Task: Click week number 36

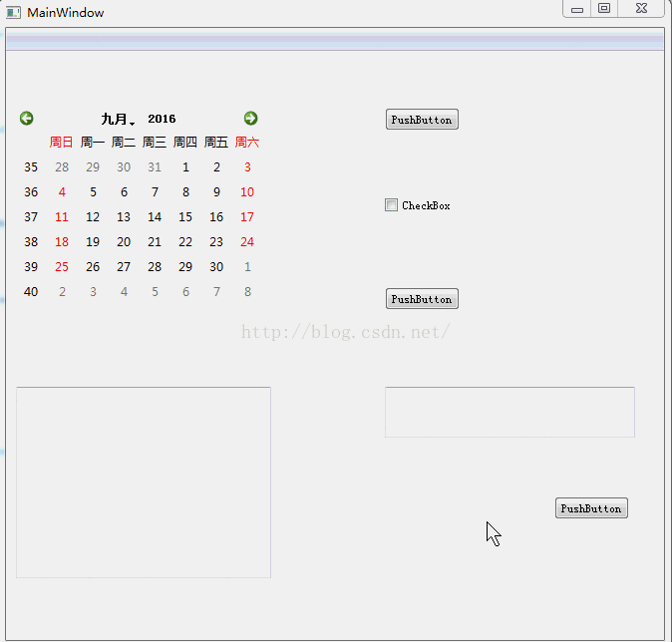Action: coord(31,192)
